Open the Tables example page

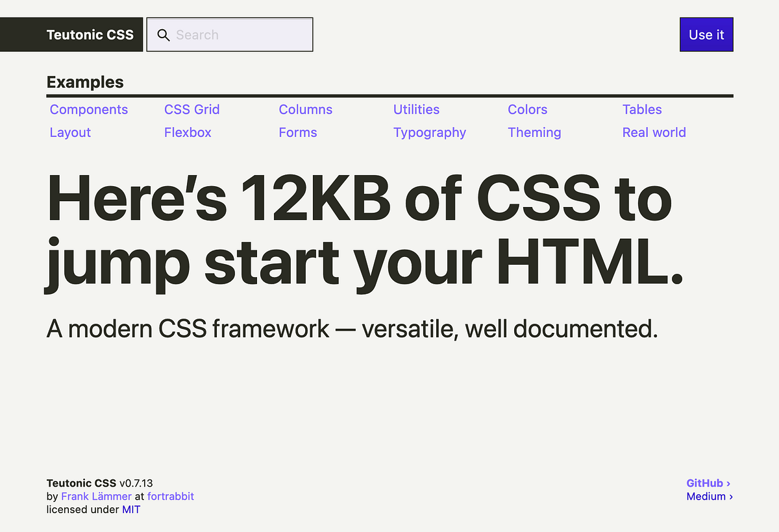click(642, 110)
